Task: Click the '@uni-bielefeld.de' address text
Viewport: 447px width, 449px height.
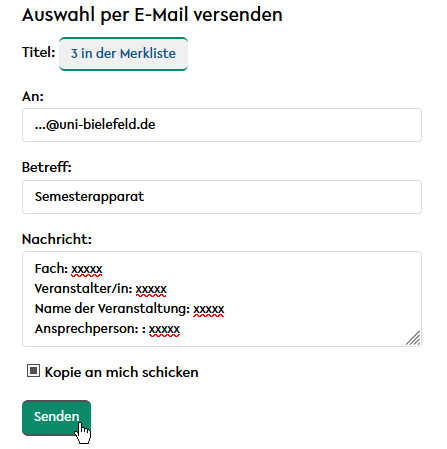Action: point(100,125)
